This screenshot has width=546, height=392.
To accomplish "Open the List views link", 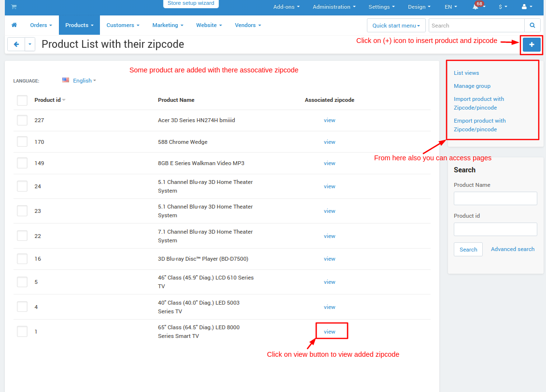I will (x=466, y=73).
